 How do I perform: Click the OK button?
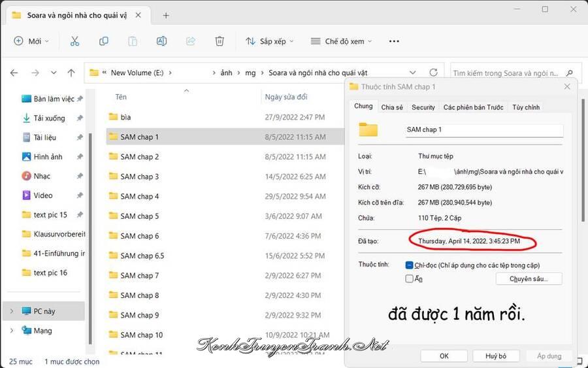click(x=444, y=356)
